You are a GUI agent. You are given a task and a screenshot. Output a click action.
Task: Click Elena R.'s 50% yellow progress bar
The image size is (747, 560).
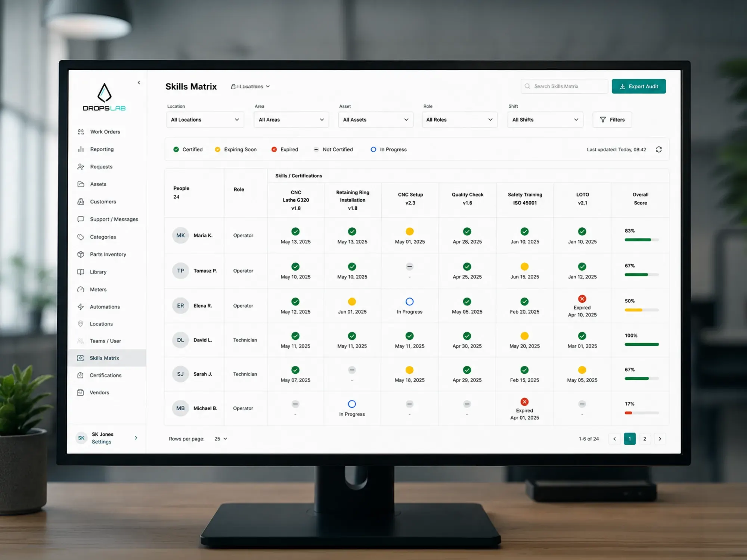pos(642,310)
